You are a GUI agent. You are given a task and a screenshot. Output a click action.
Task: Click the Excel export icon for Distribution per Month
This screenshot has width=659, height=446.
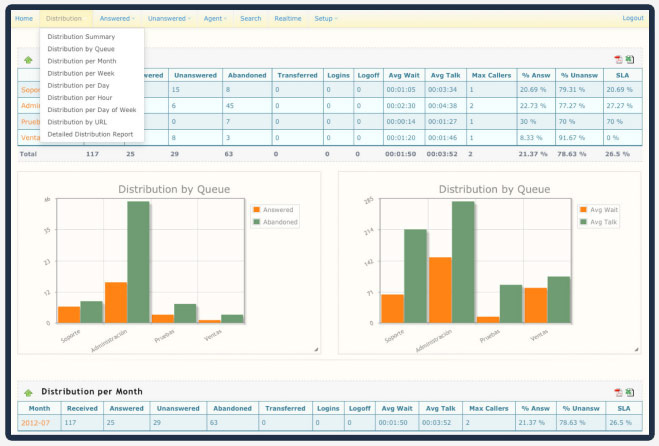pos(630,393)
